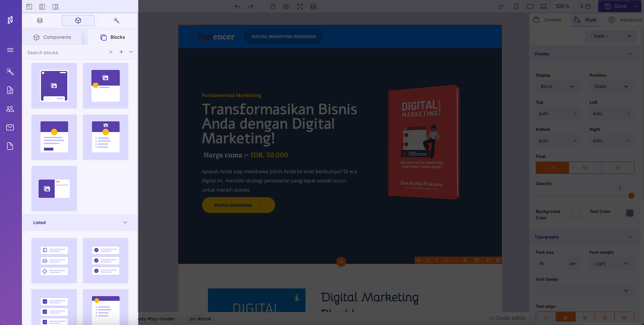This screenshot has width=644, height=325.
Task: Open the magic wand tool in left sidebar
Action: coord(10,72)
